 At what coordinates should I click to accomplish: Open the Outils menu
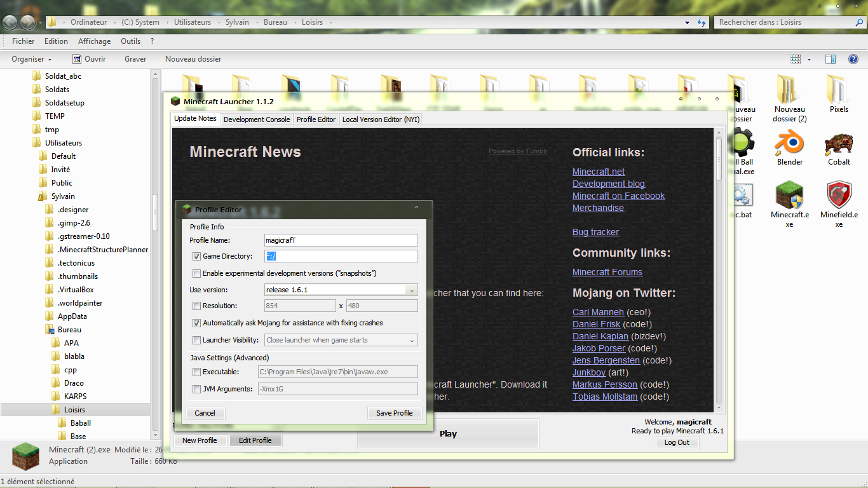click(x=130, y=41)
